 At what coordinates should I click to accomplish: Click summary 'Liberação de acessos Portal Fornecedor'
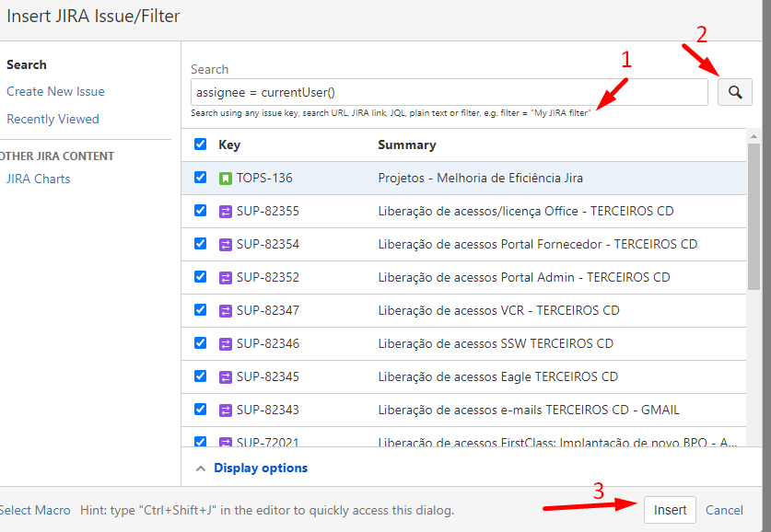(x=490, y=244)
